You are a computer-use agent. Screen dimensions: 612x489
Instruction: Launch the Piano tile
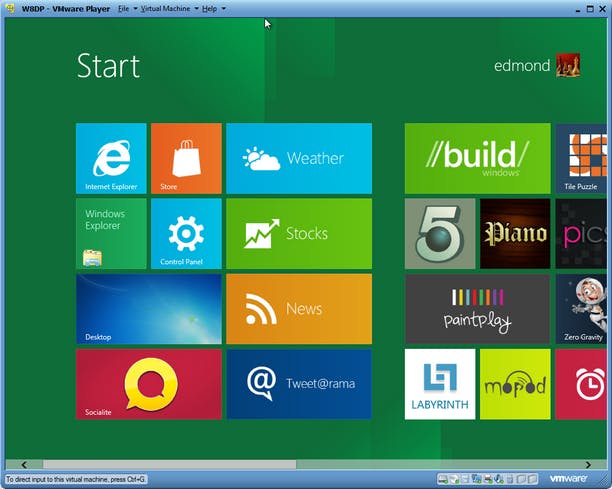515,233
